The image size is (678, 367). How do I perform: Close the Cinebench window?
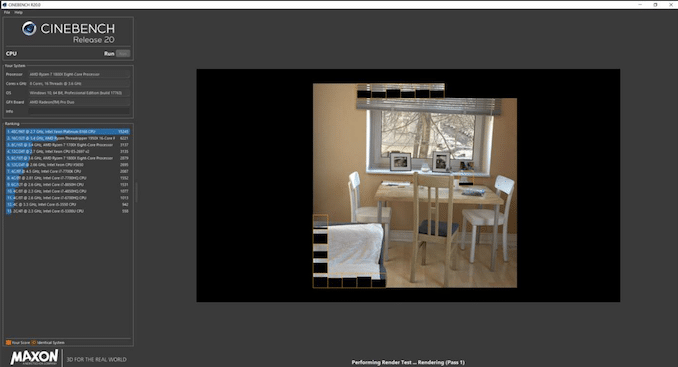pos(670,5)
